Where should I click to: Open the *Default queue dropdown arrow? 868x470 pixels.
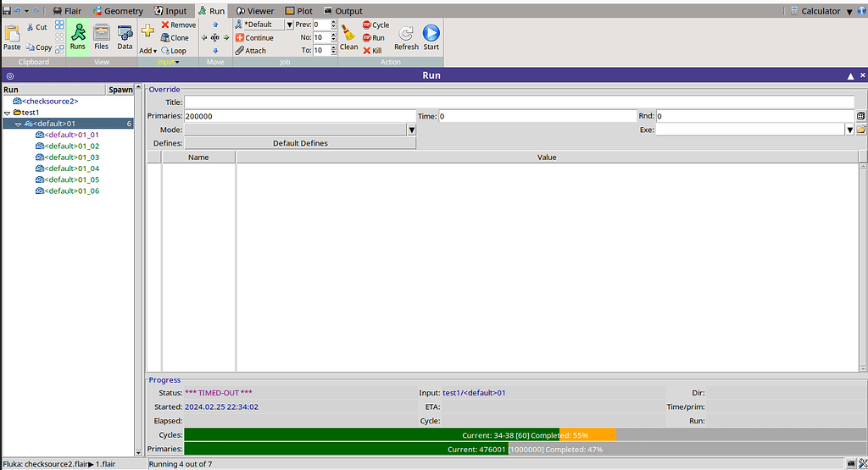[289, 25]
